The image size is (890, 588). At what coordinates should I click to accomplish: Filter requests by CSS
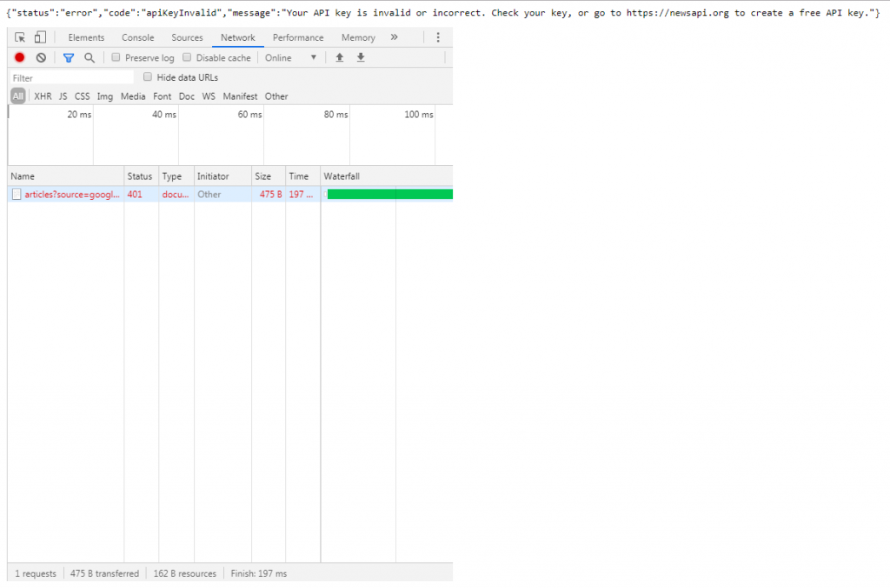tap(83, 96)
